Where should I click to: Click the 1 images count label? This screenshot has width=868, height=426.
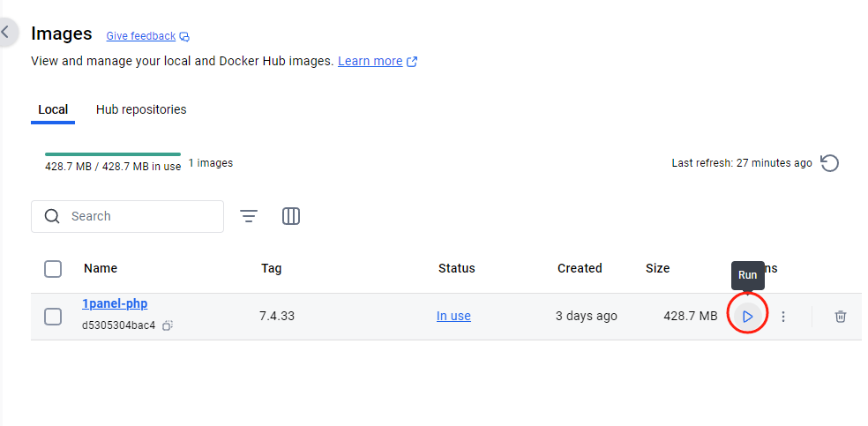210,163
